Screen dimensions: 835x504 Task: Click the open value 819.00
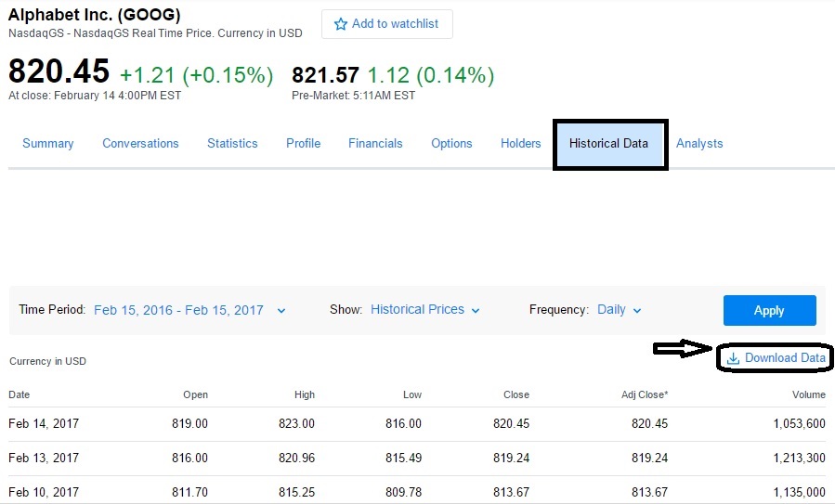tap(190, 423)
